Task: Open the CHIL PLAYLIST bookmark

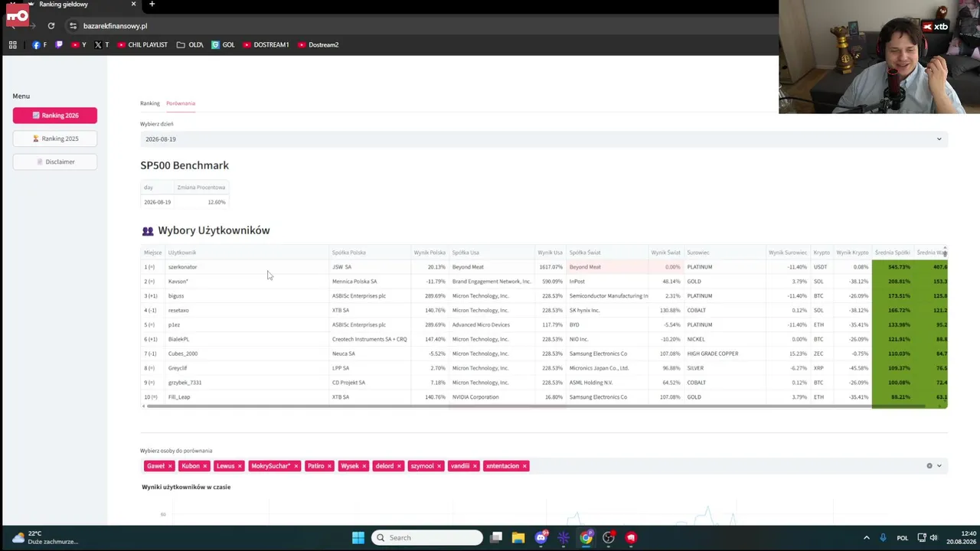Action: click(x=142, y=45)
